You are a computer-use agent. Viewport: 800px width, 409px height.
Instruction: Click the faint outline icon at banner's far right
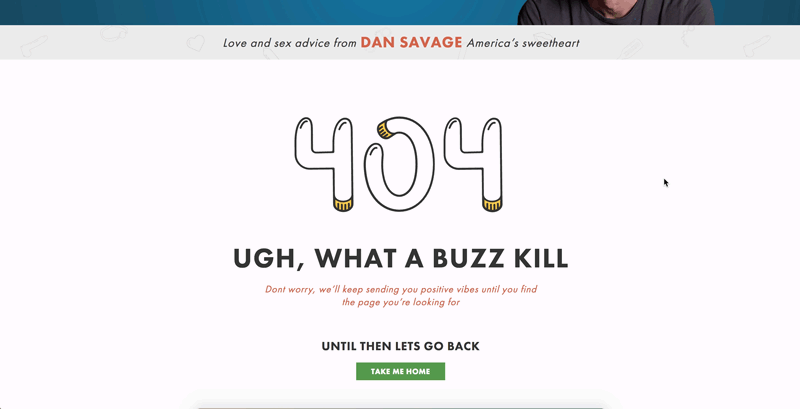[x=756, y=46]
